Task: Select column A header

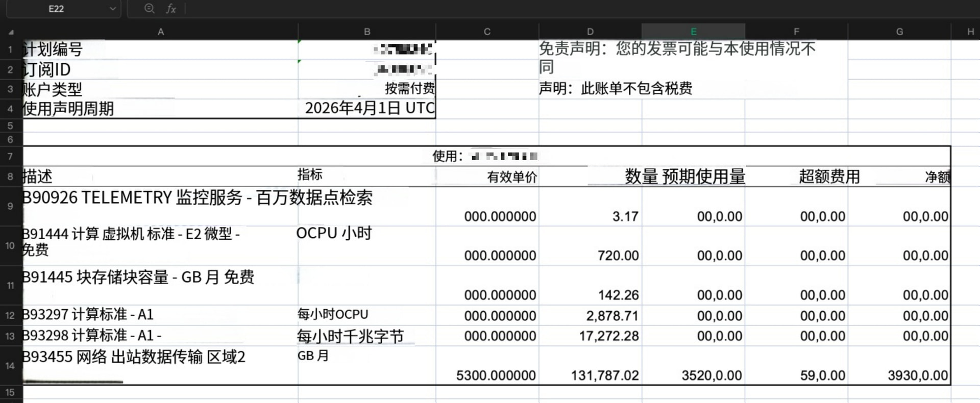Action: [161, 32]
